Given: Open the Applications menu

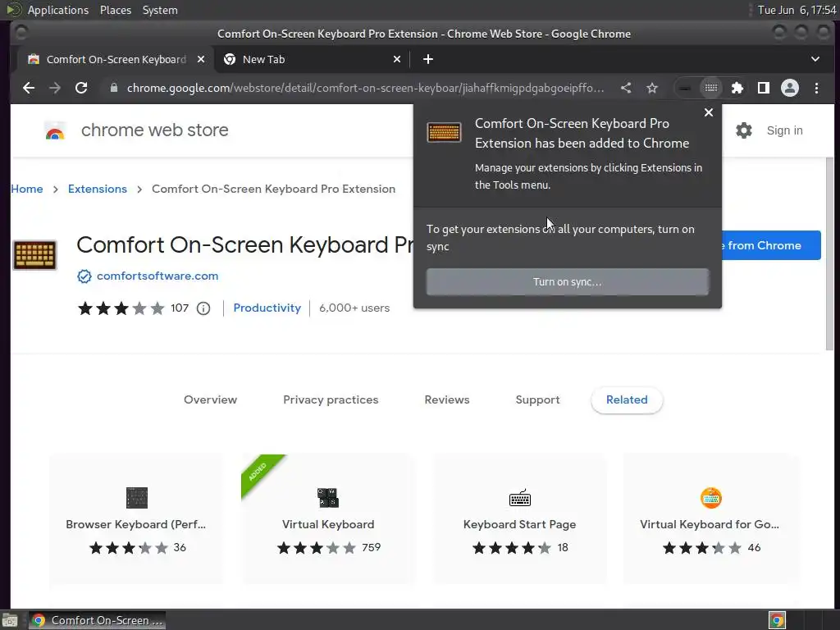Looking at the screenshot, I should (58, 10).
